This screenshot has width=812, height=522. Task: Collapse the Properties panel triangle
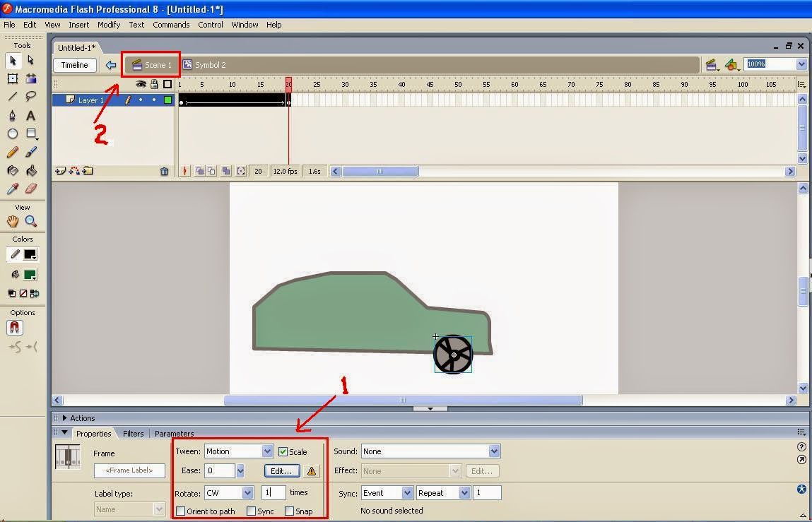click(x=65, y=432)
